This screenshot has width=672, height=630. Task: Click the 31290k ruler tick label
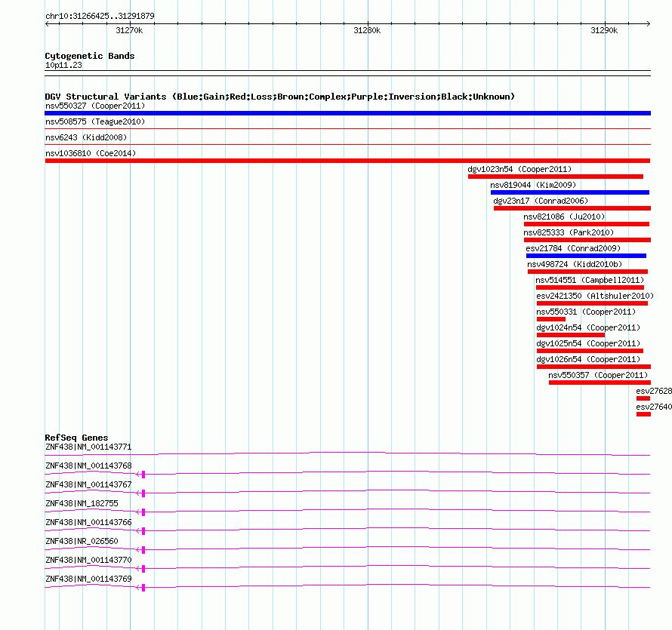pyautogui.click(x=604, y=30)
